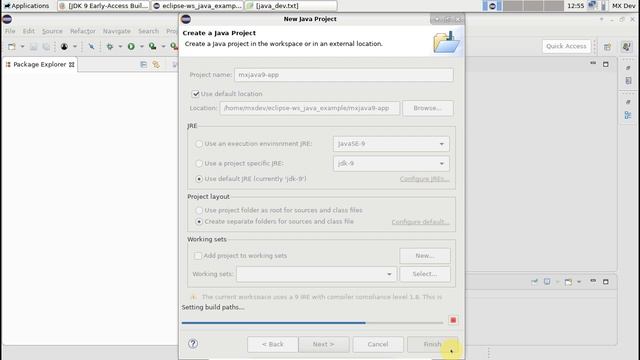Open the Outline side icon
Screen dimensions: 640x360
click(x=628, y=115)
